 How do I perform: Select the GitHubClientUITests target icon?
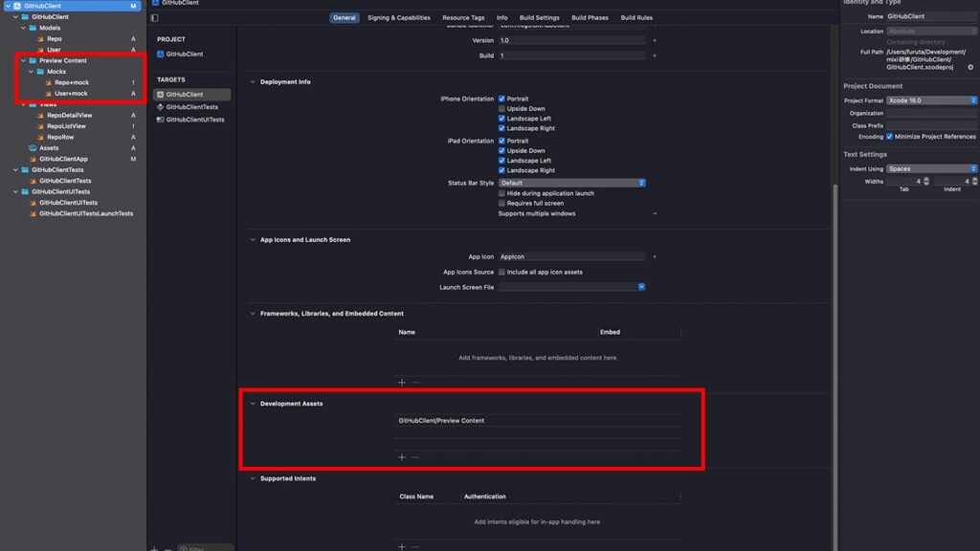coord(160,120)
